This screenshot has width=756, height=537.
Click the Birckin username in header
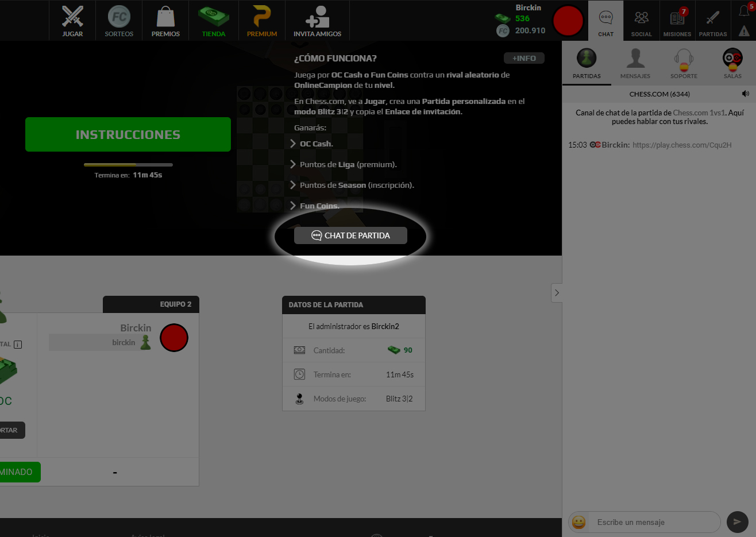(529, 7)
